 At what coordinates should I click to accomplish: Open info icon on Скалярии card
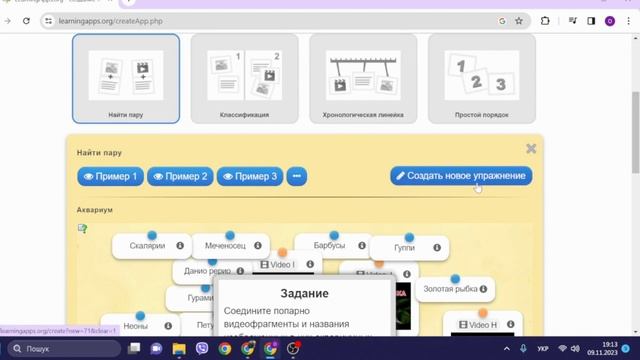click(x=180, y=245)
